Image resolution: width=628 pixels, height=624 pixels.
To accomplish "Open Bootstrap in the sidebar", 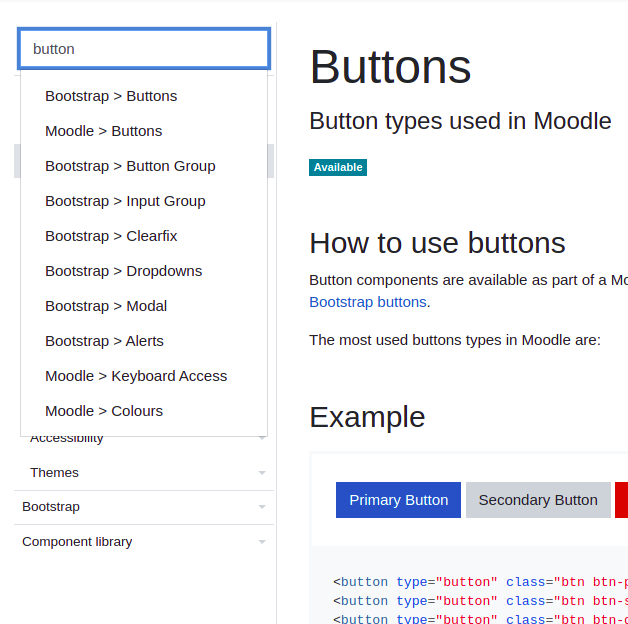I will point(51,507).
